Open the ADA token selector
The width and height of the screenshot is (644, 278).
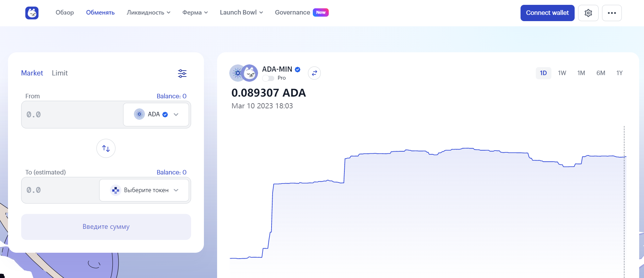156,115
